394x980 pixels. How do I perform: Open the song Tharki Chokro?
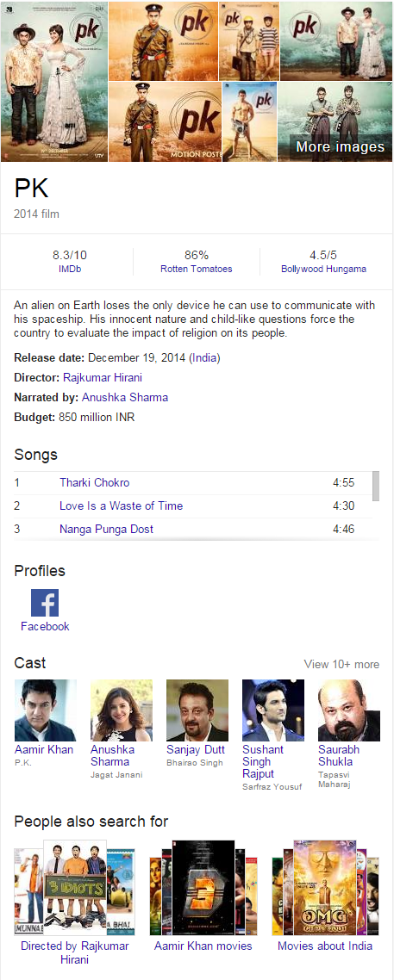95,482
